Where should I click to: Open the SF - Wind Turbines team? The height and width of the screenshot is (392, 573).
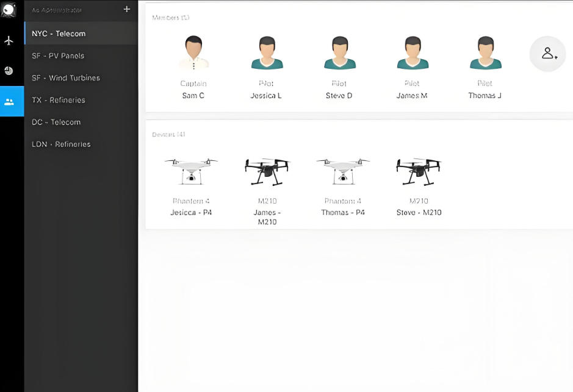(x=66, y=78)
